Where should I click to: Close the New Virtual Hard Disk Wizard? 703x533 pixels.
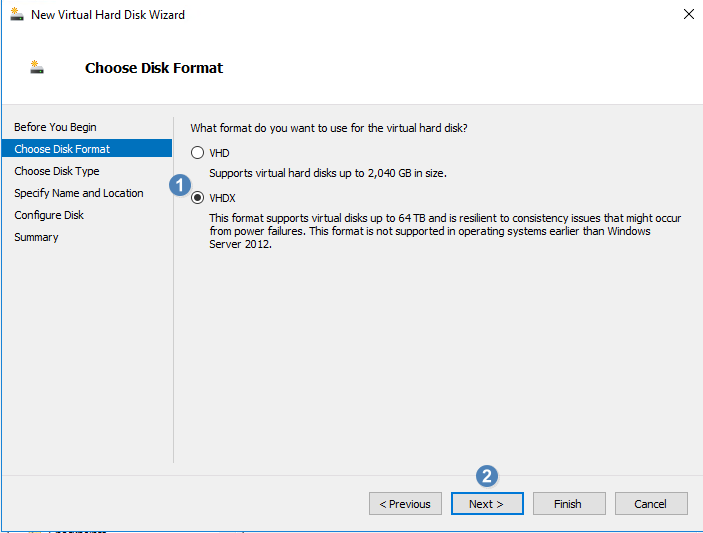pos(689,14)
